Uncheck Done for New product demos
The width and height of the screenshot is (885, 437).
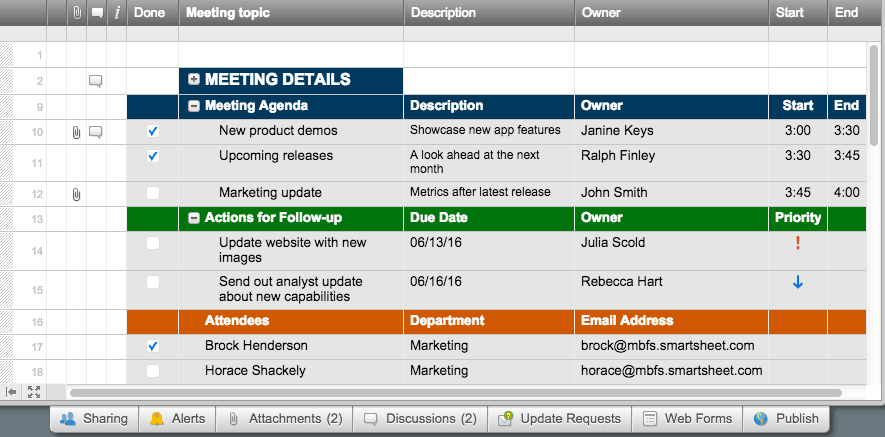tap(152, 131)
